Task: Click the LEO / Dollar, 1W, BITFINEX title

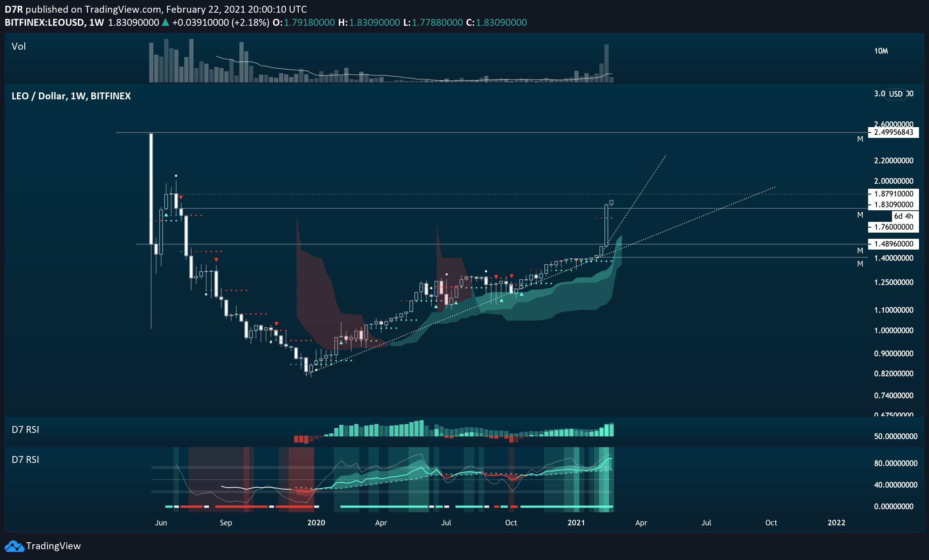Action: tap(71, 96)
